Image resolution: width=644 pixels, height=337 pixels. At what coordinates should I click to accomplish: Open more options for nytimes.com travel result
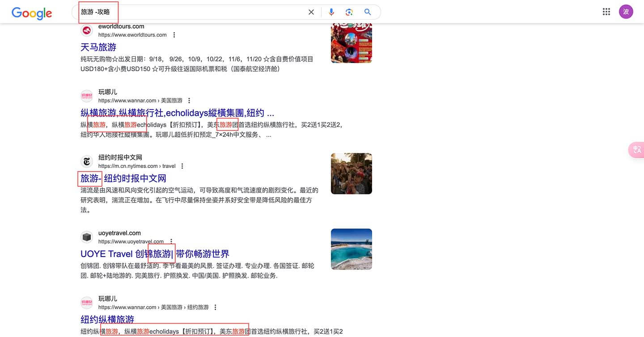pyautogui.click(x=182, y=166)
